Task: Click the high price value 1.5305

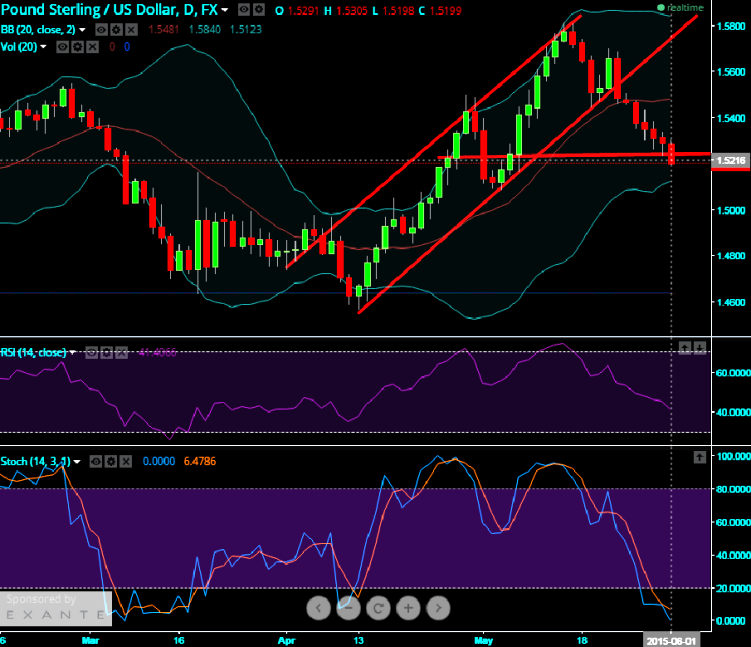Action: click(x=352, y=11)
